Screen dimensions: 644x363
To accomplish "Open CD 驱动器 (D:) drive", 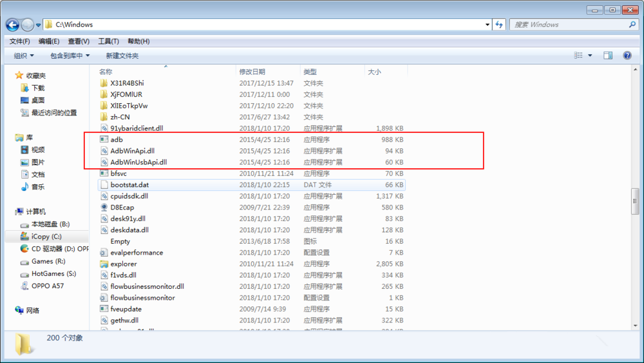I will (60, 249).
